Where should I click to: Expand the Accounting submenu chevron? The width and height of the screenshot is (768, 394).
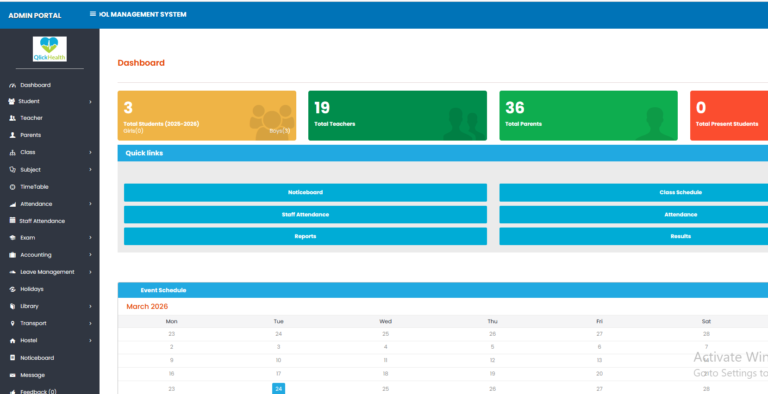(x=91, y=255)
